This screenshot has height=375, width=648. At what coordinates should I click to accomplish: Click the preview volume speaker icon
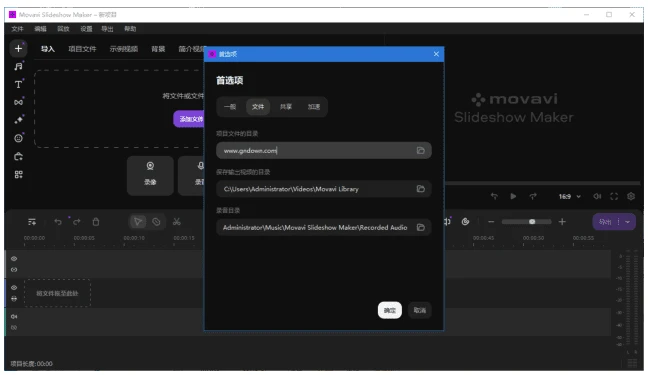597,196
